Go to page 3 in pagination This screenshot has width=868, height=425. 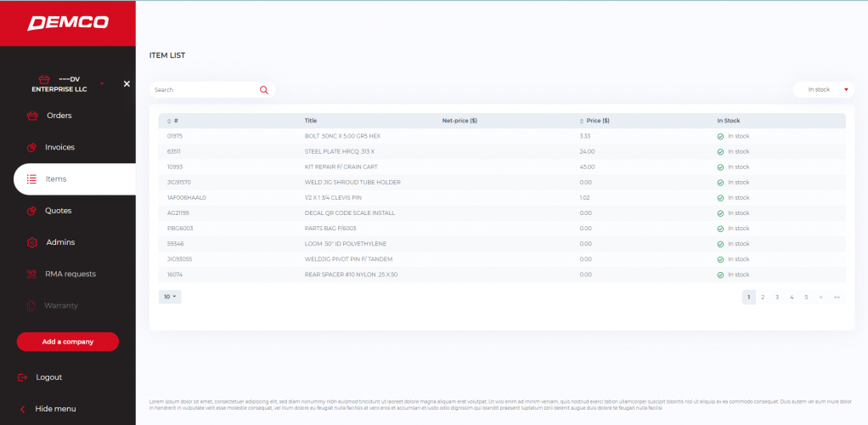[x=777, y=297]
